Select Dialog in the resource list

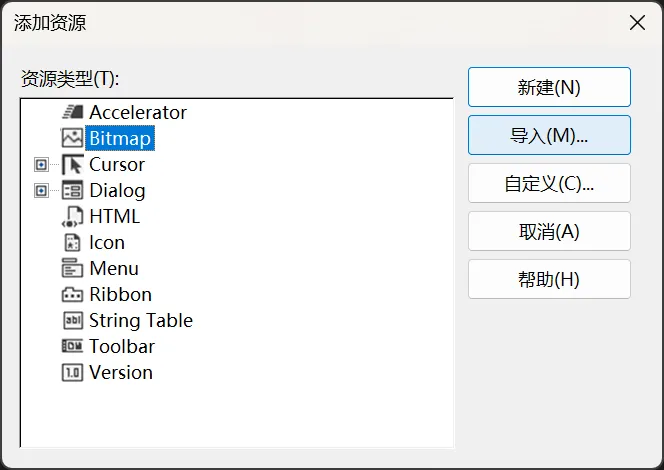(x=117, y=191)
